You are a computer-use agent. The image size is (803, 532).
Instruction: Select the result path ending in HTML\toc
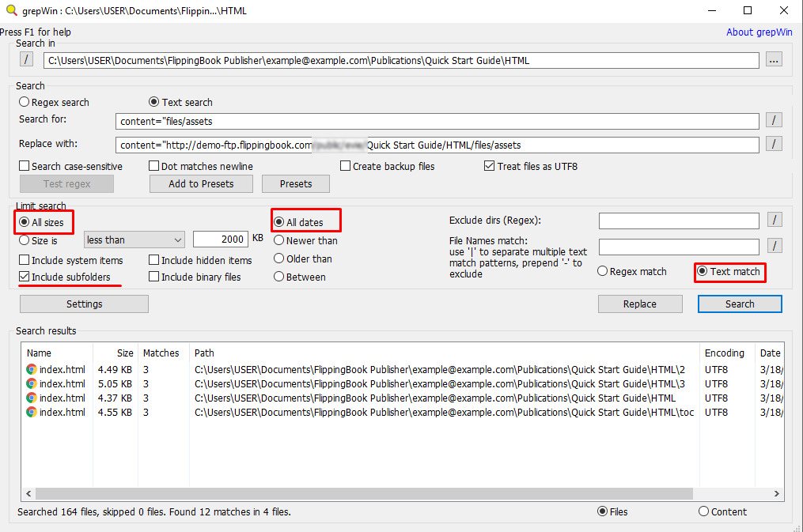[445, 413]
